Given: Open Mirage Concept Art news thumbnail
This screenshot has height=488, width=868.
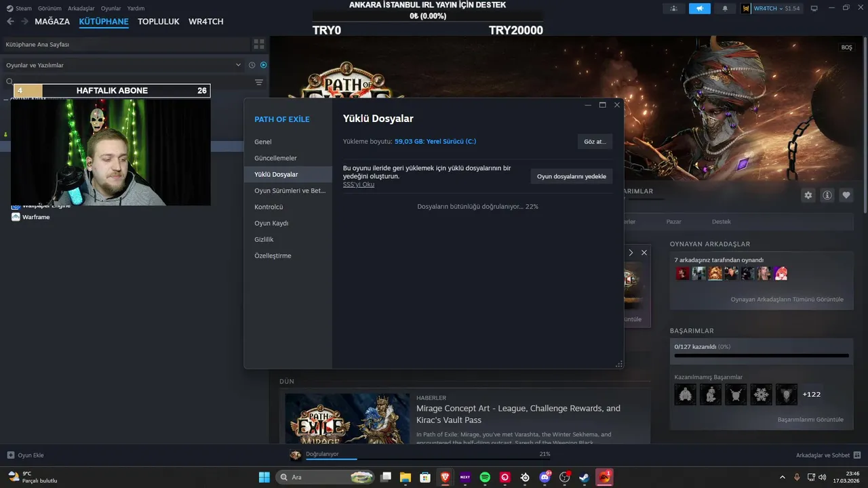Looking at the screenshot, I should pos(347,419).
